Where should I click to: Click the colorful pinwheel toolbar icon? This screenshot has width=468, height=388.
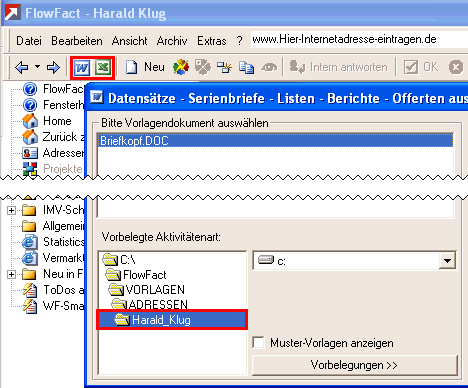click(181, 67)
